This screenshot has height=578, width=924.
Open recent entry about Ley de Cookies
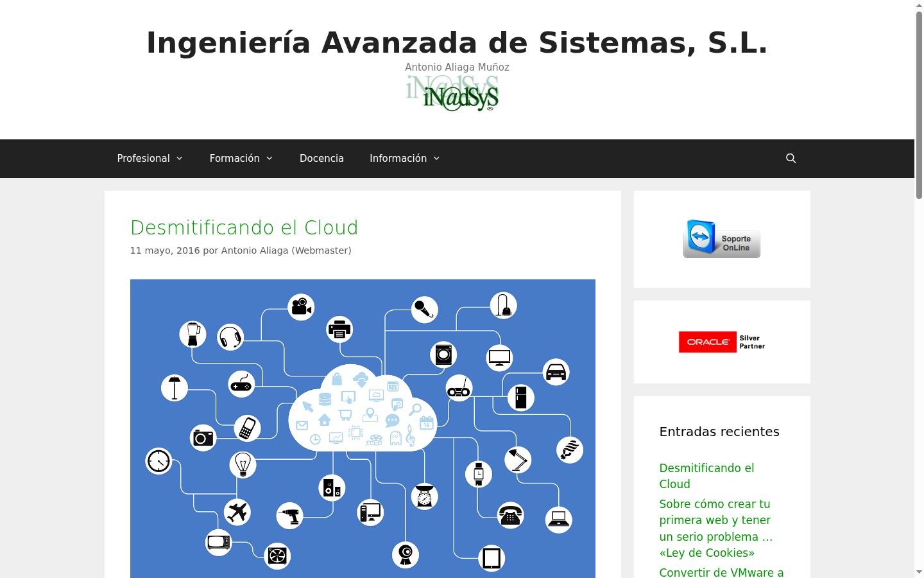(715, 529)
